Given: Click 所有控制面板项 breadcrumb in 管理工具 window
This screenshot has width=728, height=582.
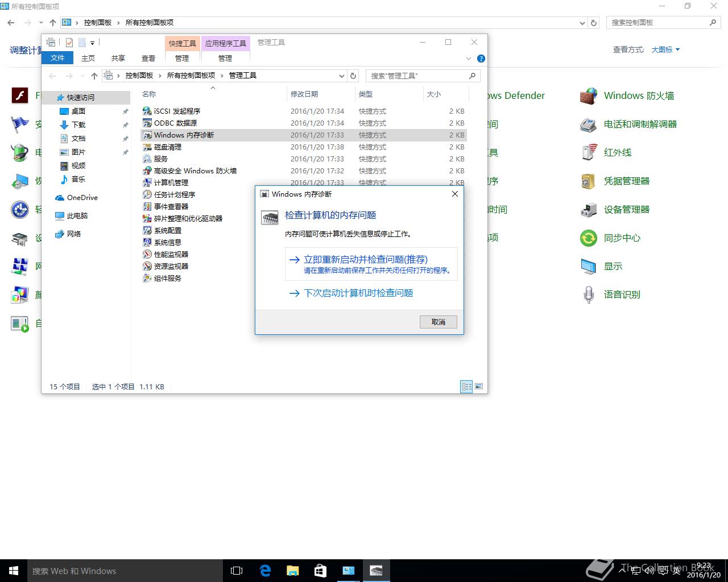Looking at the screenshot, I should tap(191, 75).
